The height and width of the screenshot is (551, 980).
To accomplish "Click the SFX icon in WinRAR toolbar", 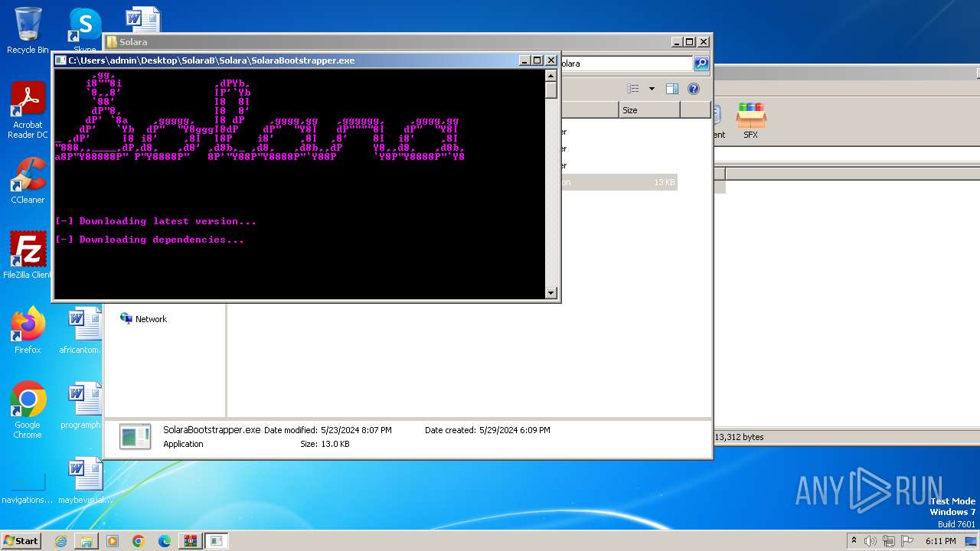I will [x=750, y=121].
